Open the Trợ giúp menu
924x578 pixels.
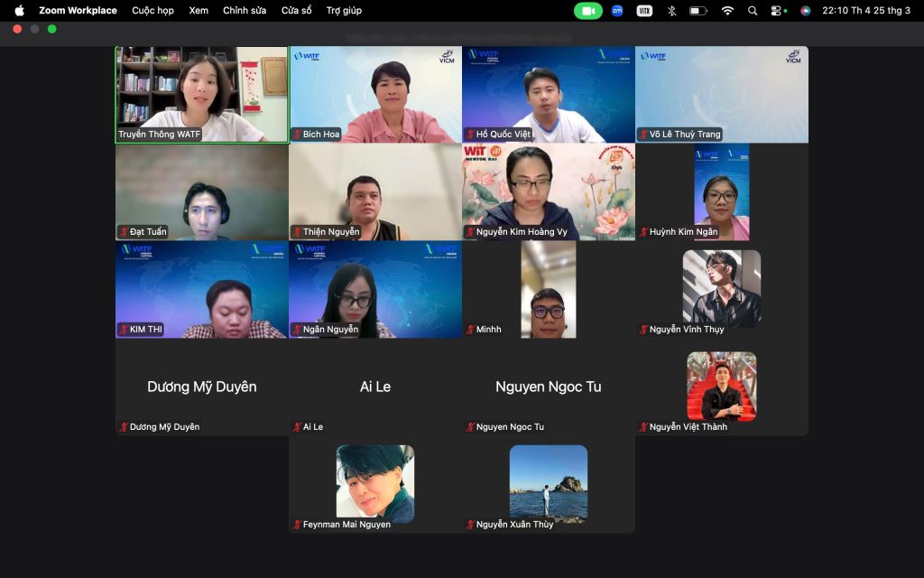click(x=344, y=11)
